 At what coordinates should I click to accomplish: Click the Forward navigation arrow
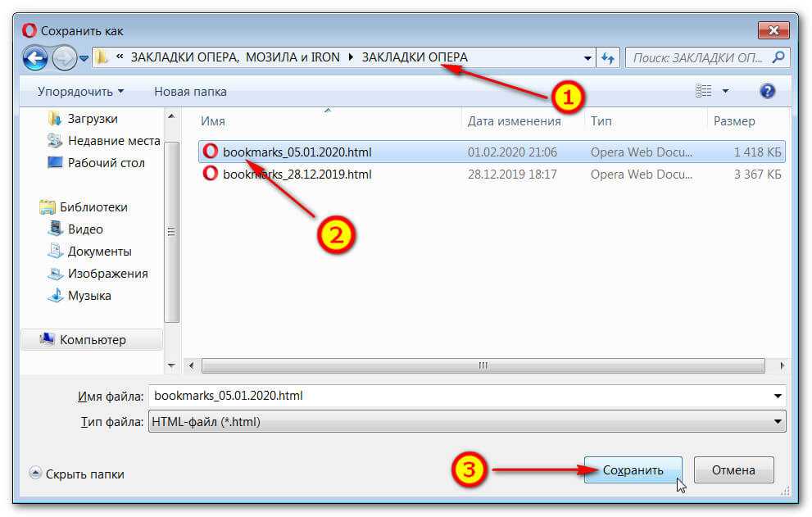(64, 58)
